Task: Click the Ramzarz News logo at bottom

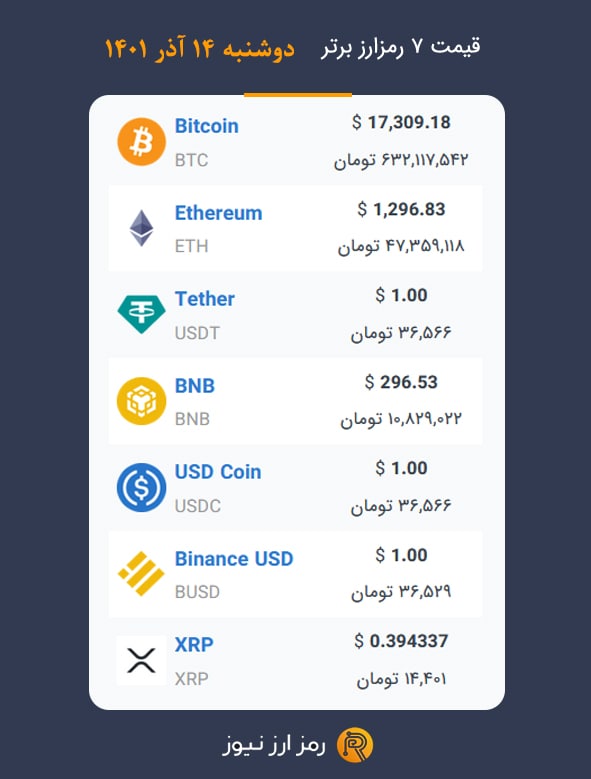Action: (355, 745)
